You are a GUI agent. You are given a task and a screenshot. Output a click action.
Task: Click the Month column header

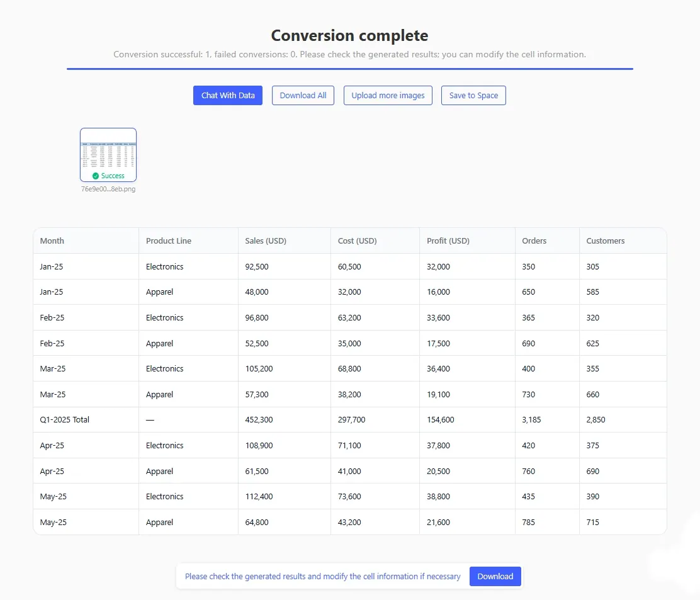coord(52,241)
